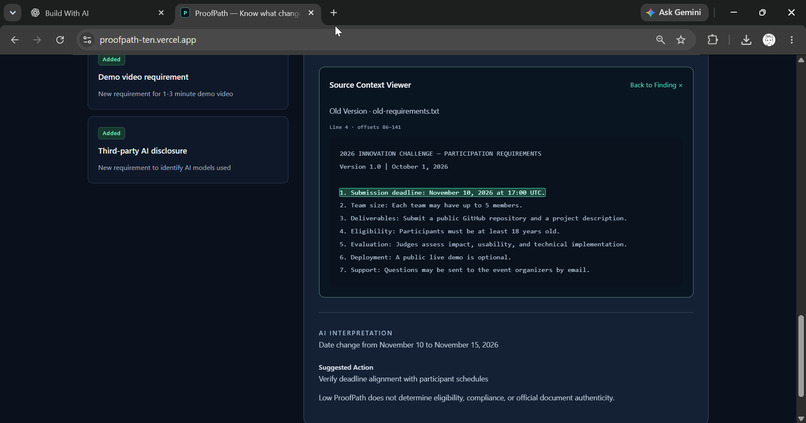The width and height of the screenshot is (806, 423).
Task: Click the scrollbar up arrow
Action: (801, 60)
